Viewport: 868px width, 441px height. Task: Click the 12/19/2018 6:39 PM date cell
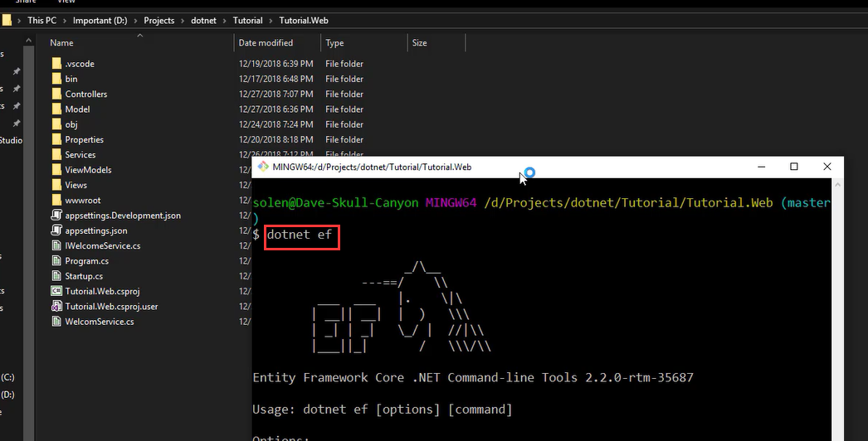coord(276,64)
